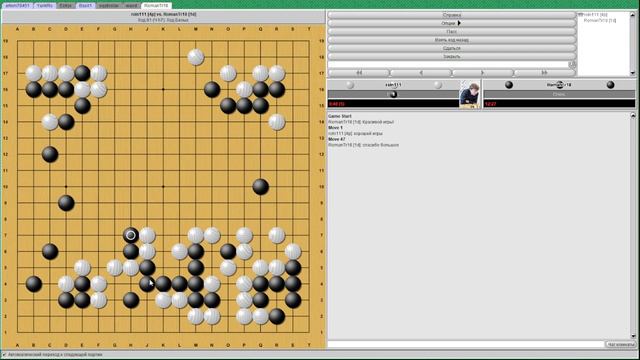
Task: Click the black stone at B4
Action: (x=34, y=284)
